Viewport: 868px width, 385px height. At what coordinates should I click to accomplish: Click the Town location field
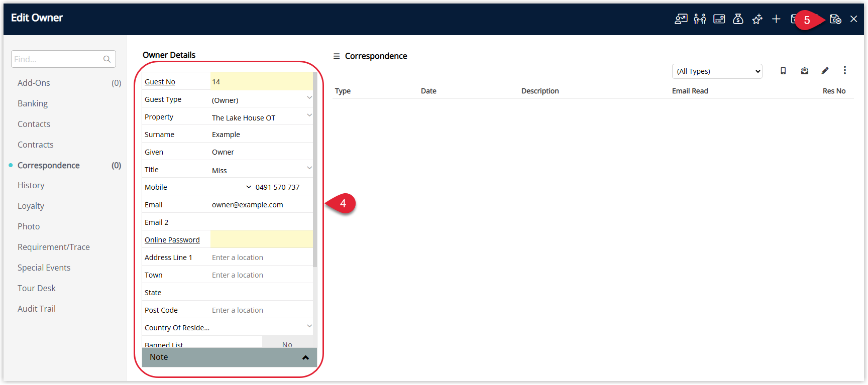click(x=261, y=275)
